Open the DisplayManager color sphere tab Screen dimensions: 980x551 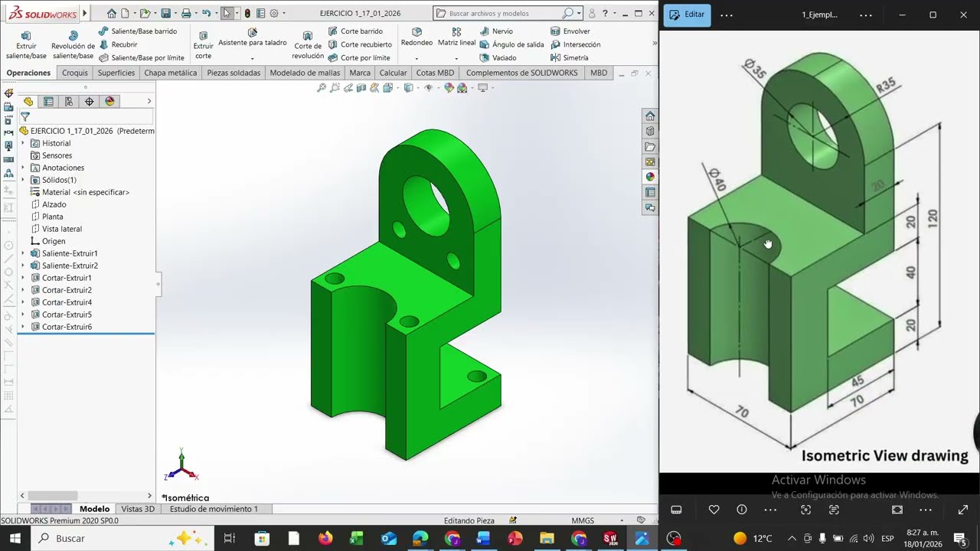coord(109,101)
